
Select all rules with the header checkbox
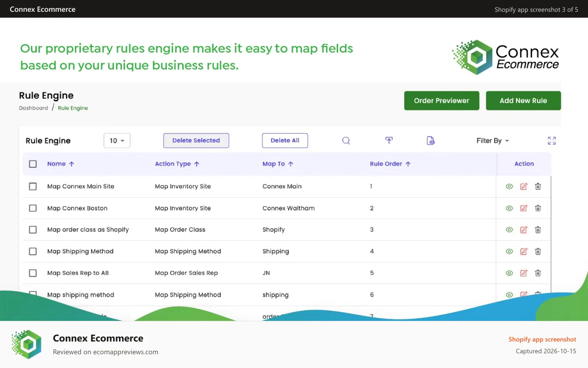point(33,164)
